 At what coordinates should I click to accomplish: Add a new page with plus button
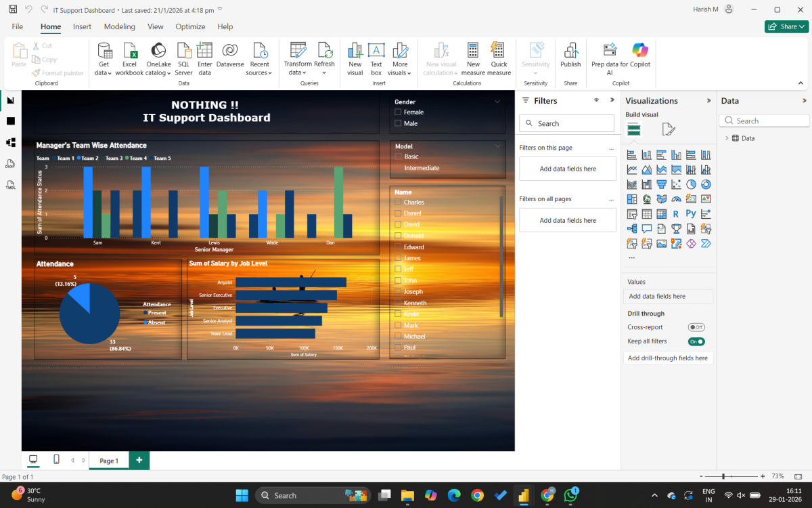(139, 461)
